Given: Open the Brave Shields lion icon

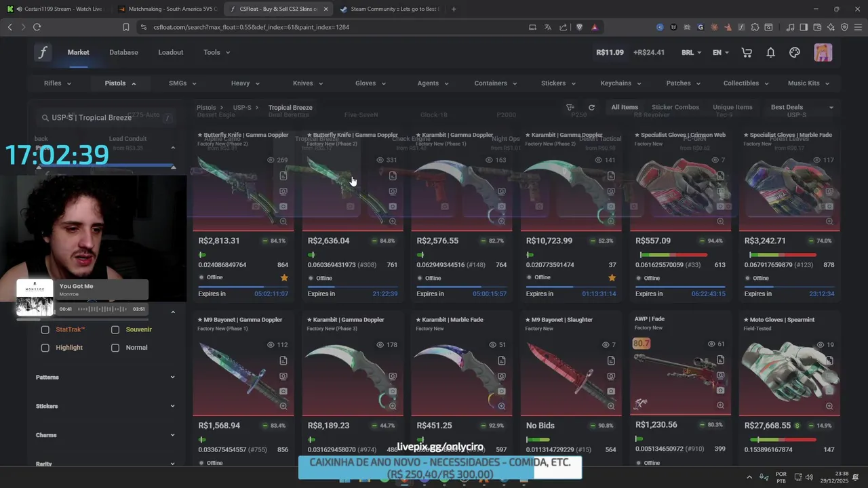Looking at the screenshot, I should click(579, 27).
